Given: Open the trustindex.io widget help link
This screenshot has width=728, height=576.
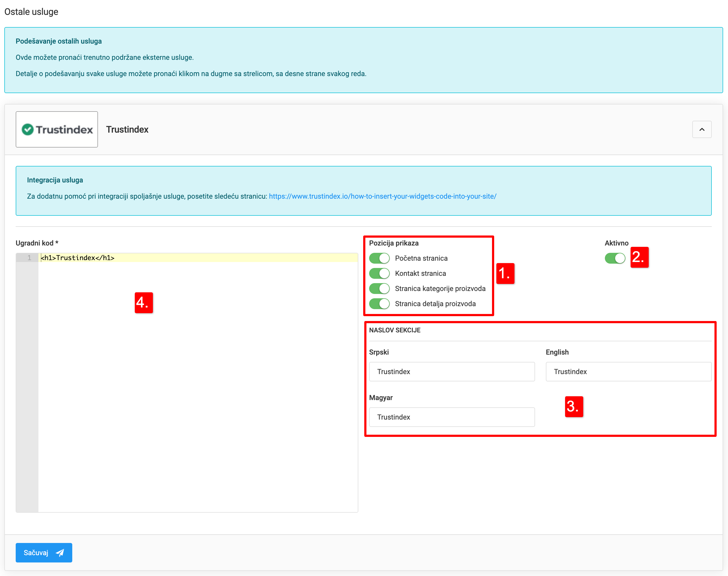Looking at the screenshot, I should point(382,196).
